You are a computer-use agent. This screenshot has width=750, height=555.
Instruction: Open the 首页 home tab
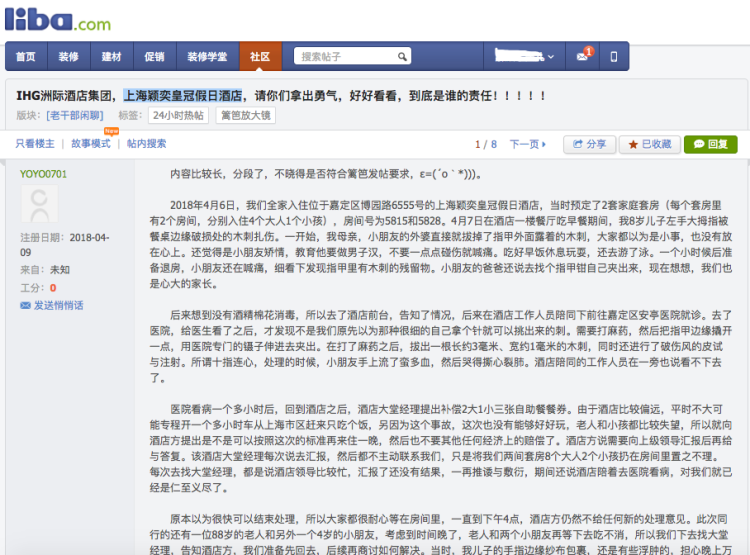click(25, 57)
